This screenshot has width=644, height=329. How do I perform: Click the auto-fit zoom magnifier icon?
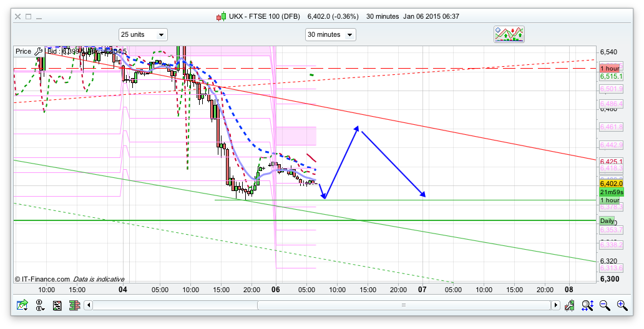[x=587, y=305]
